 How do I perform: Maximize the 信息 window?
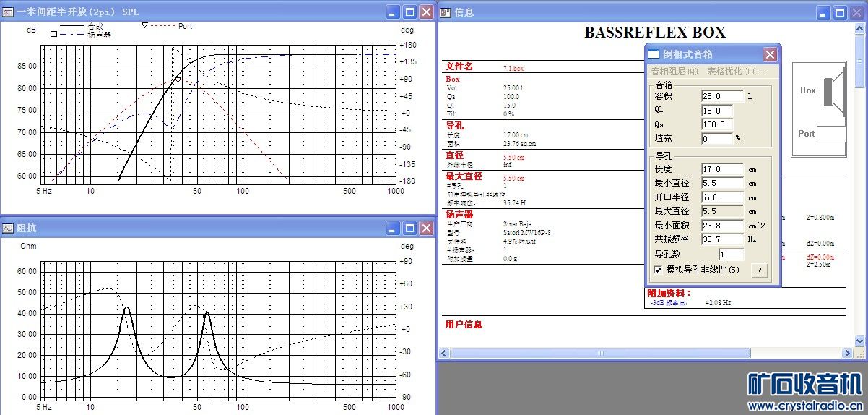coord(841,12)
